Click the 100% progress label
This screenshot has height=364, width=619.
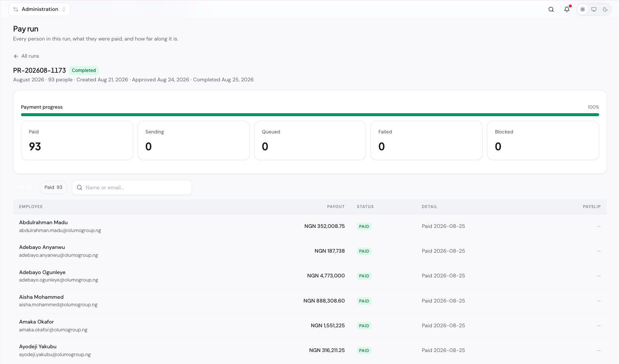[x=593, y=107]
